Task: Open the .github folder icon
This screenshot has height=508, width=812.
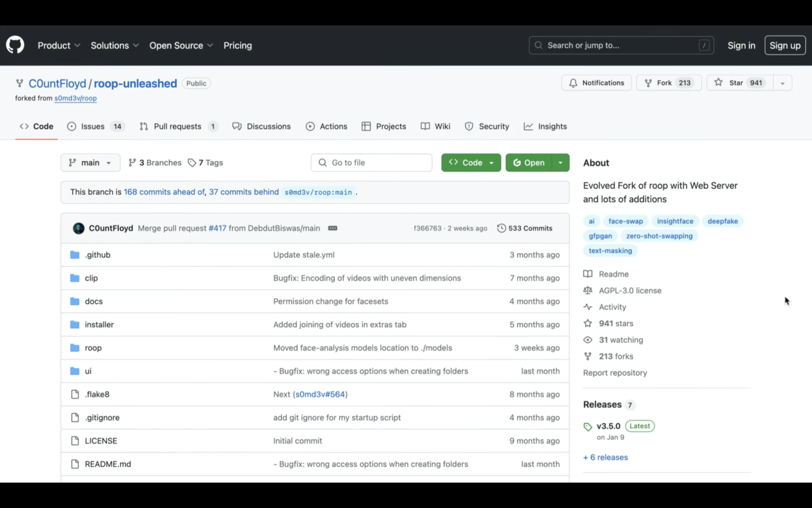Action: (x=75, y=255)
